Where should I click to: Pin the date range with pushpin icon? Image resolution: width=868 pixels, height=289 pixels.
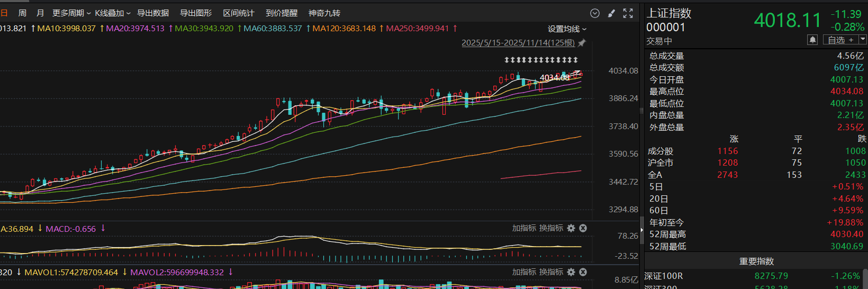coord(582,43)
